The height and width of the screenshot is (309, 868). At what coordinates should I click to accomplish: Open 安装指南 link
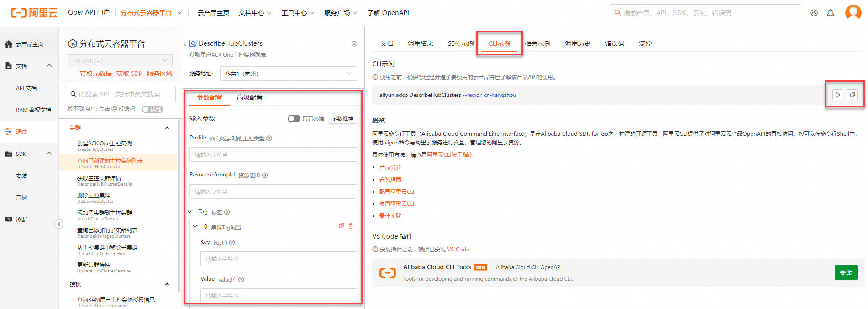390,180
